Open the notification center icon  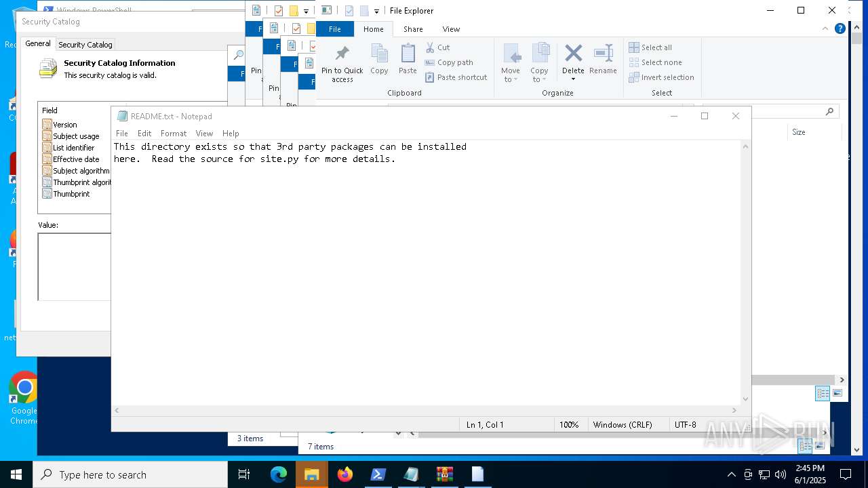click(846, 474)
